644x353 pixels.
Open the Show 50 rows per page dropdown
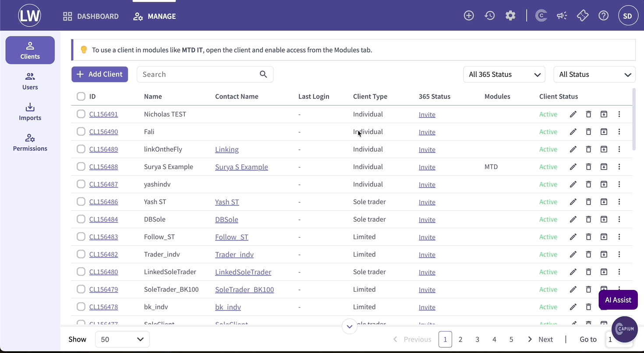click(x=122, y=339)
